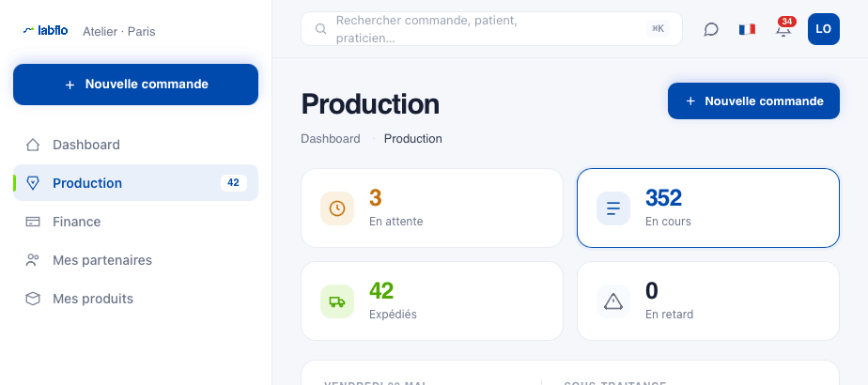Select Production in the sidebar
The height and width of the screenshot is (385, 868).
(135, 183)
